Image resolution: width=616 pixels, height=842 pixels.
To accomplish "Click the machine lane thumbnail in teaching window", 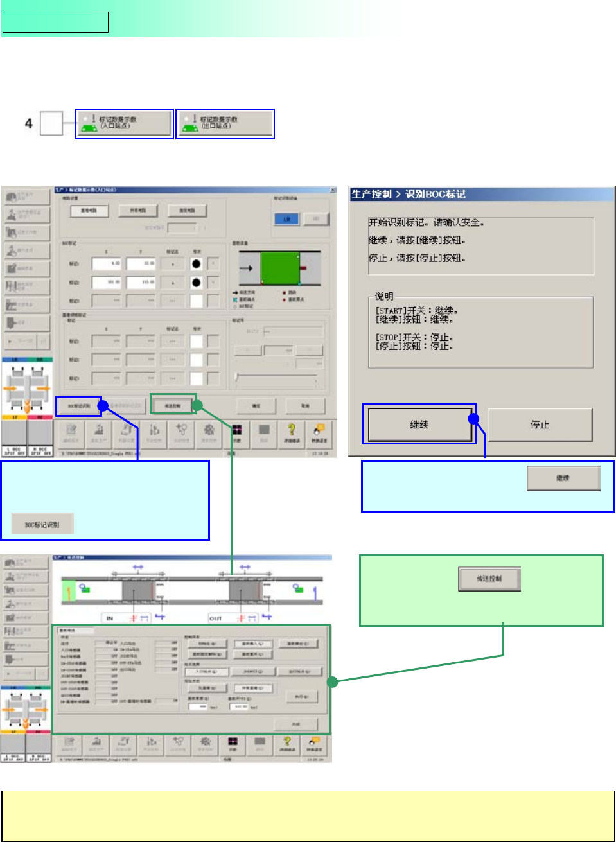I will point(27,389).
